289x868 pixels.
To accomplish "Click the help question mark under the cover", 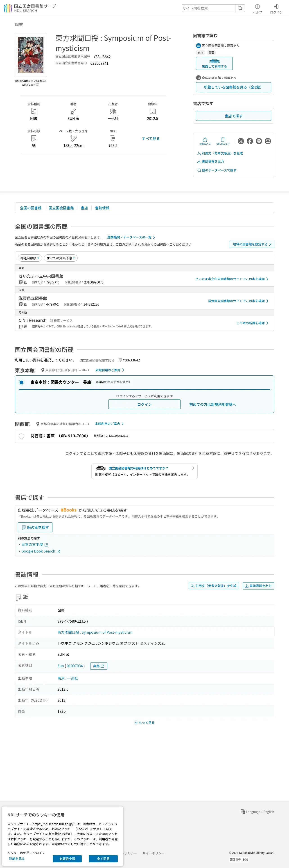I will (38, 85).
